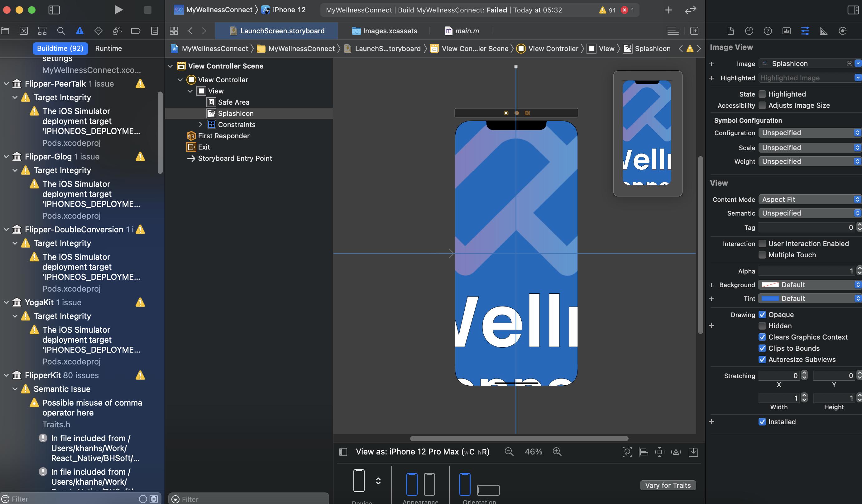The width and height of the screenshot is (862, 504).
Task: Add an editor on the right
Action: [694, 31]
